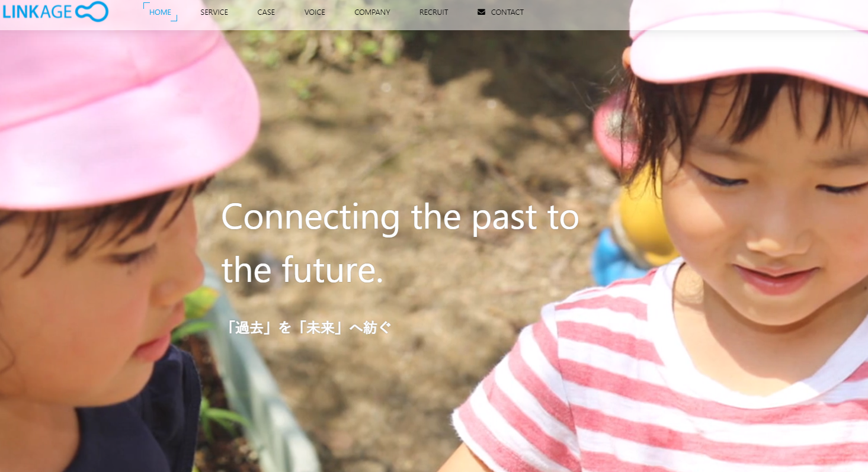
Task: Click the LINKAGE logo text
Action: (37, 12)
